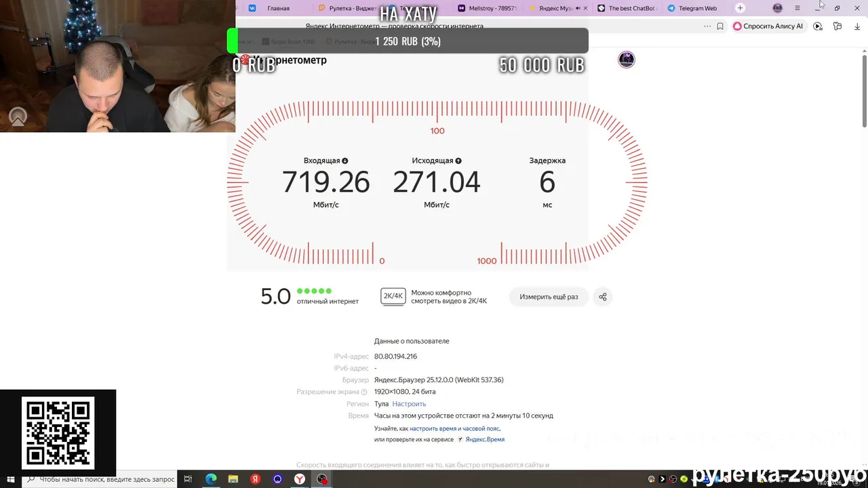The height and width of the screenshot is (488, 868).
Task: Show info about Входящая speed
Action: 345,161
